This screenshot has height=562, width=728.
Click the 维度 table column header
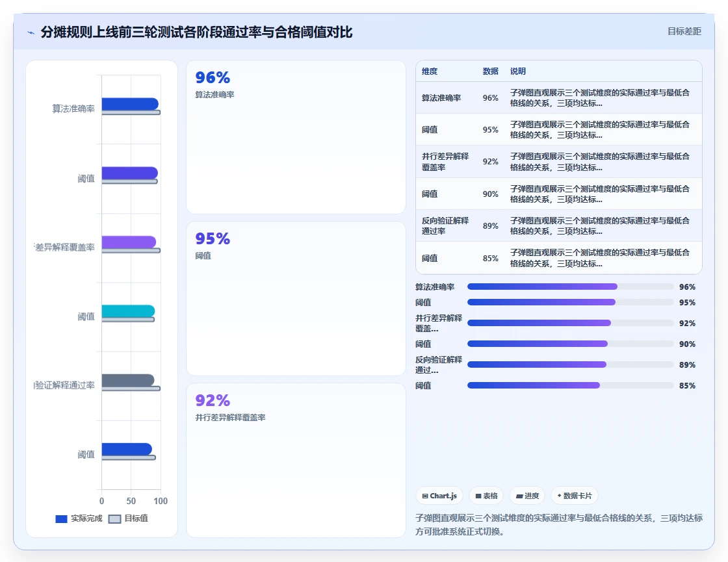click(x=430, y=71)
